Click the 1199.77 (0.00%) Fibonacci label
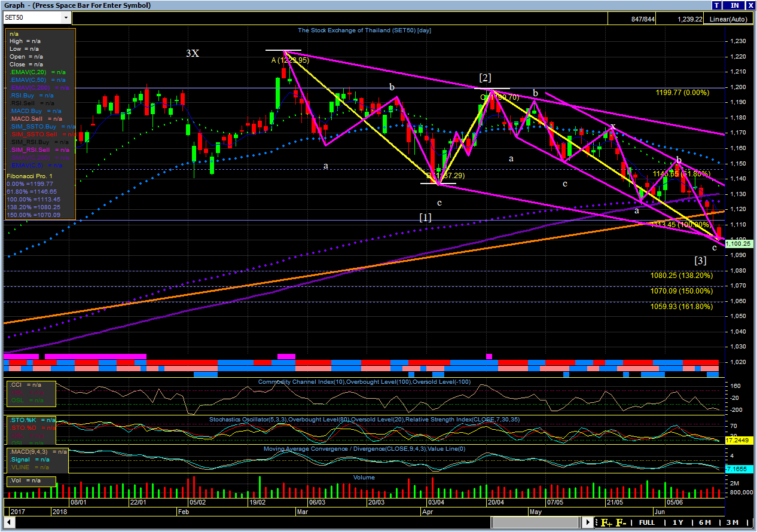 pos(682,93)
